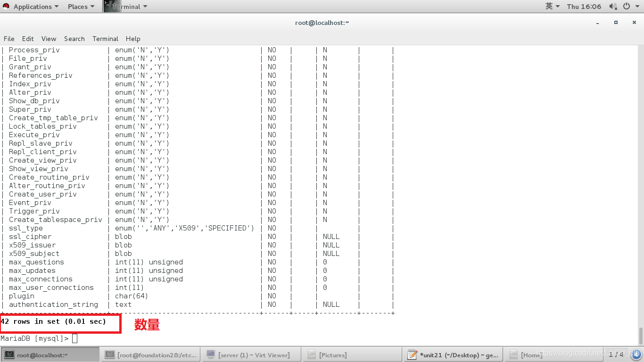Click the plugin char(64) type
The image size is (644, 362).
click(132, 296)
